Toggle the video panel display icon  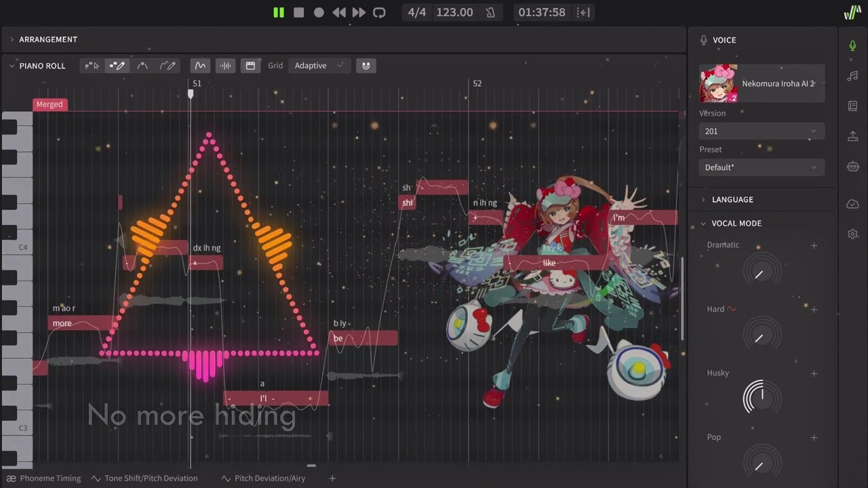[x=250, y=66]
